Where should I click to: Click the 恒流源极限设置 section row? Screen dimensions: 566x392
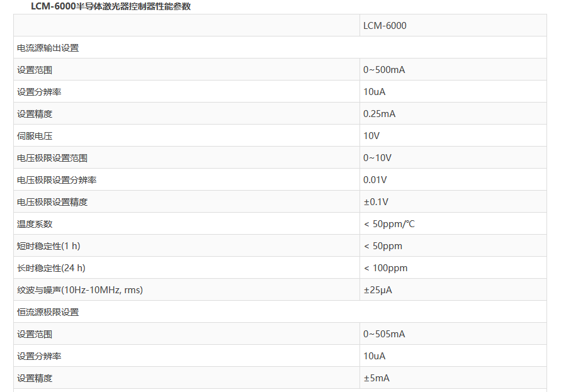coord(48,312)
